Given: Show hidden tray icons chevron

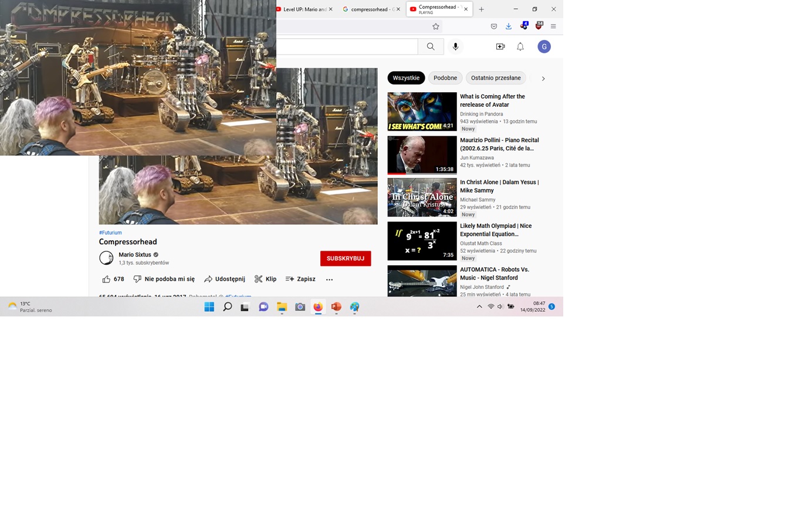Looking at the screenshot, I should click(479, 306).
